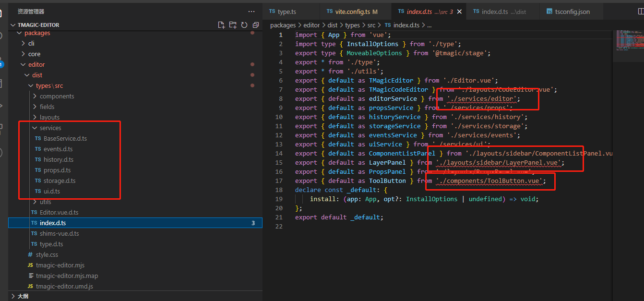
Task: Click the './services/editor' import path
Action: pos(482,98)
